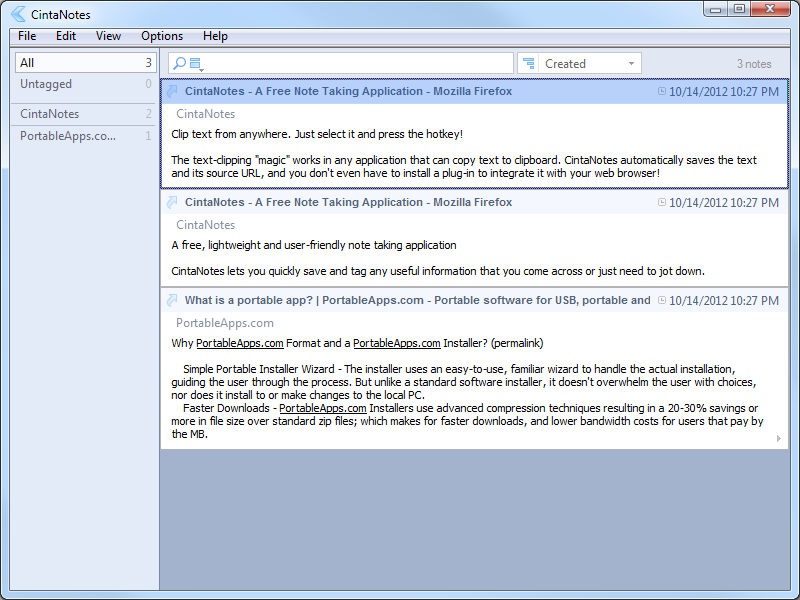Click the 'Simple Portable Installer Wizard' paragraph
Viewport: 800px width, 600px height.
point(464,382)
